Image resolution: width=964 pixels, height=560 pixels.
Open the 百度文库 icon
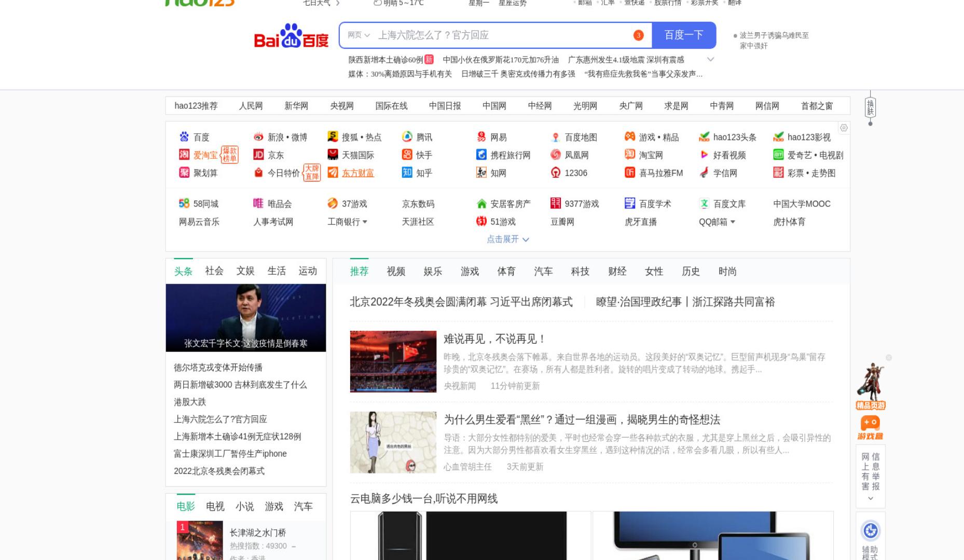[x=704, y=203]
